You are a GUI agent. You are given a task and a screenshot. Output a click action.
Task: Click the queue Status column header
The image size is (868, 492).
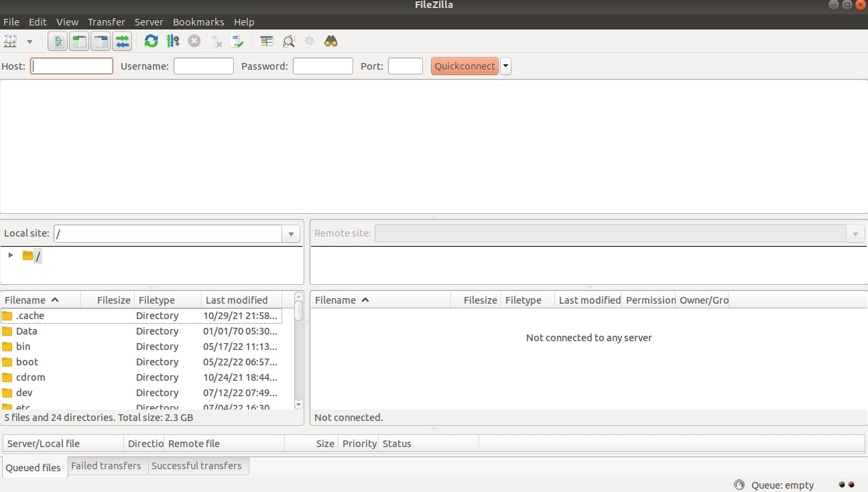tap(429, 443)
